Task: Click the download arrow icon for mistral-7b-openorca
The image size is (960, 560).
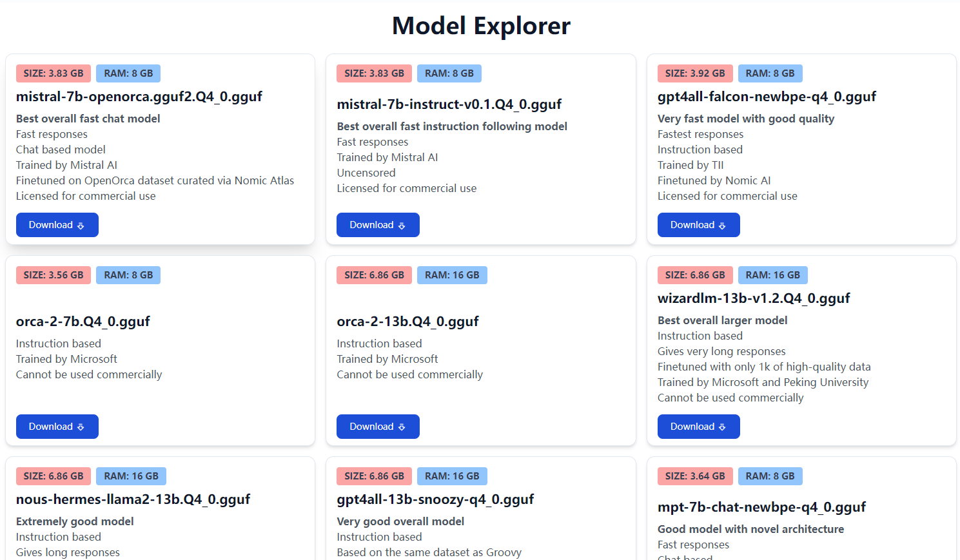Action: (81, 226)
